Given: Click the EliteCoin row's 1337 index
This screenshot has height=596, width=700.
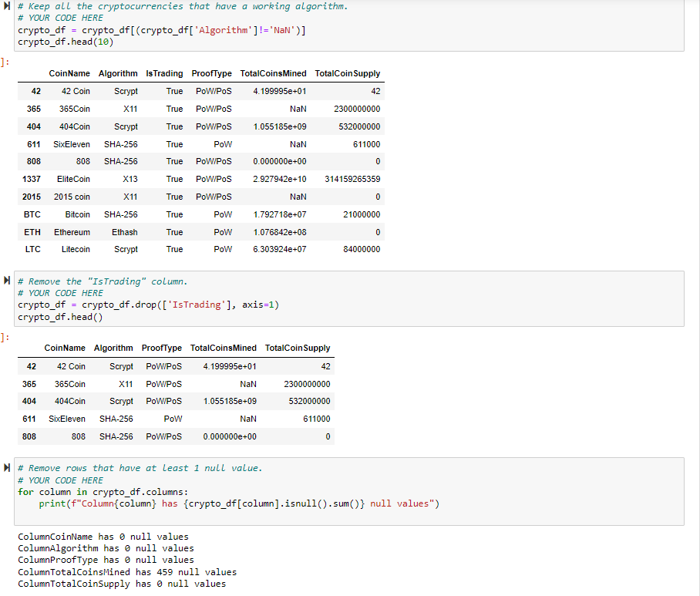Looking at the screenshot, I should [32, 179].
